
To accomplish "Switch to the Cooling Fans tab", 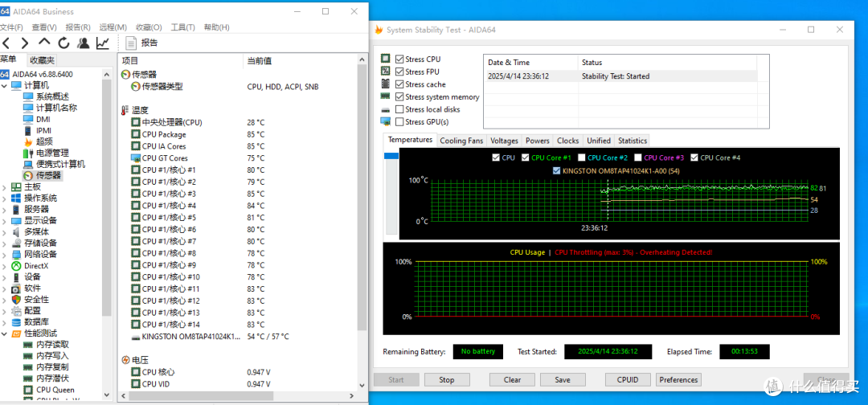I will (x=461, y=141).
